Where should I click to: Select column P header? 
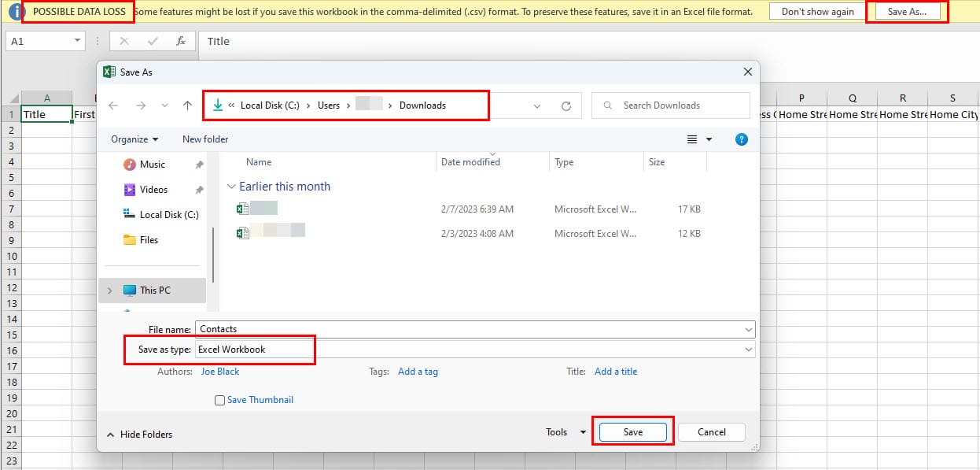coord(801,98)
